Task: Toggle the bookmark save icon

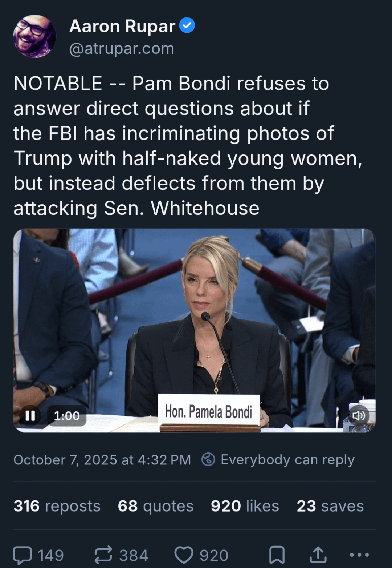Action: [277, 555]
